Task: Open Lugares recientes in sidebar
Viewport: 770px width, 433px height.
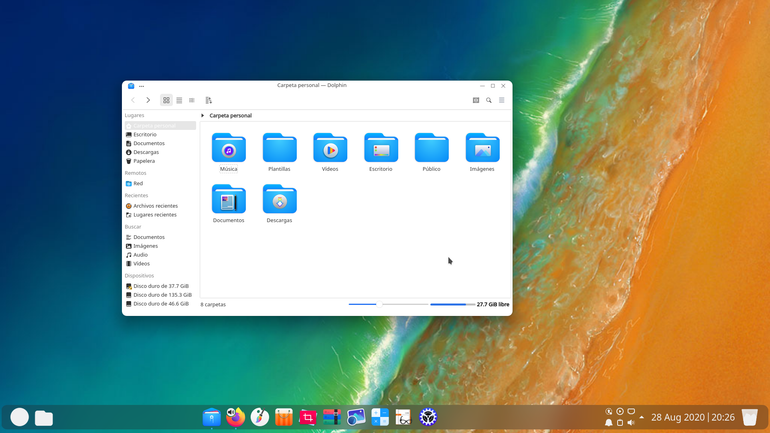Action: point(160,215)
